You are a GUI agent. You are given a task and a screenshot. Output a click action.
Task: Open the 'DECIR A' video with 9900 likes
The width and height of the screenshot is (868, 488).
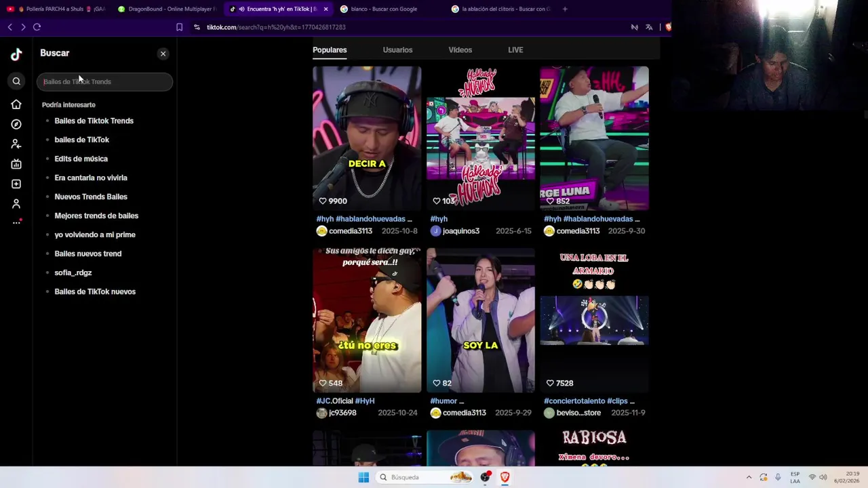click(367, 138)
